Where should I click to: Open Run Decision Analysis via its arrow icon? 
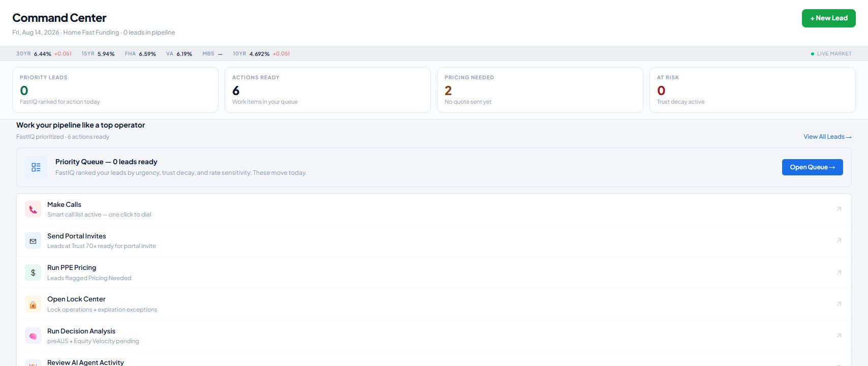839,335
